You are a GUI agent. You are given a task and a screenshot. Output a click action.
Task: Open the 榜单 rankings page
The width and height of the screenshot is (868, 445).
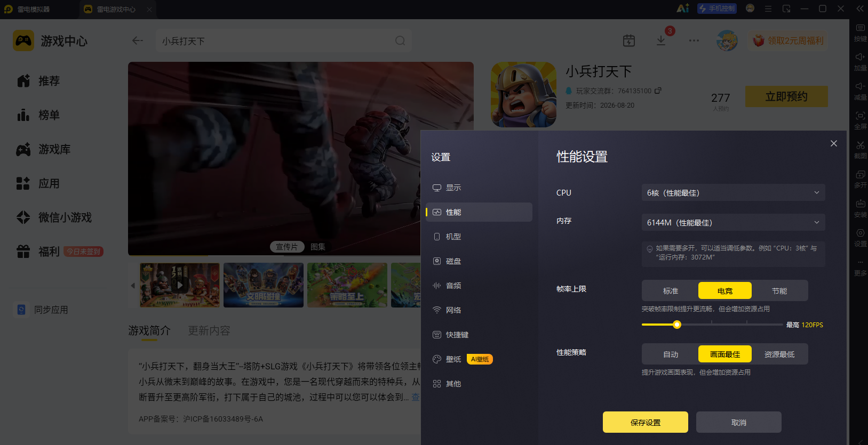click(x=38, y=115)
